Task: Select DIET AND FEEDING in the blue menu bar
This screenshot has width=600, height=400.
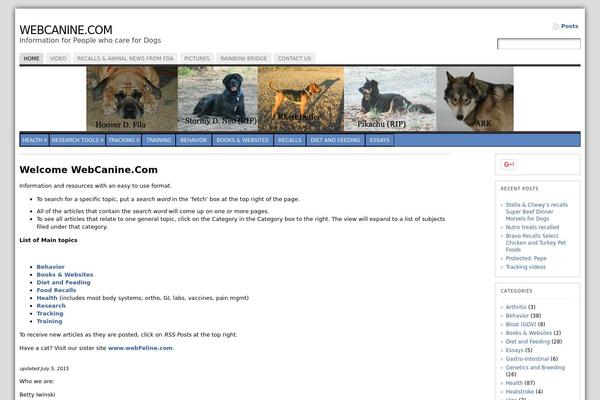Action: point(335,140)
